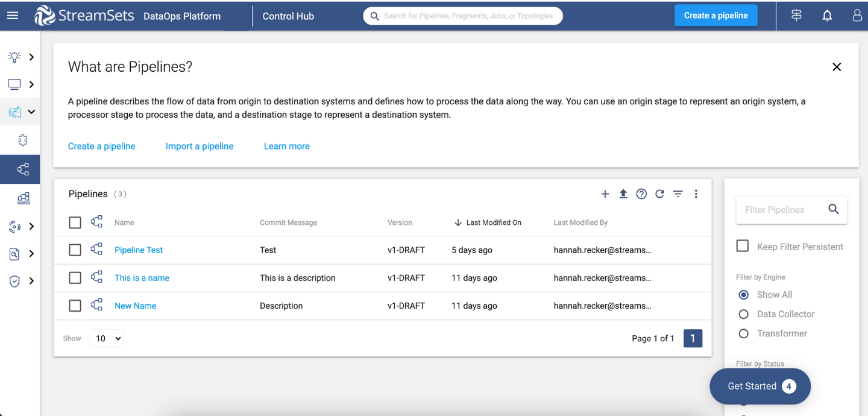This screenshot has width=868, height=416.
Task: Check the Pipeline Test row checkbox
Action: click(x=75, y=250)
